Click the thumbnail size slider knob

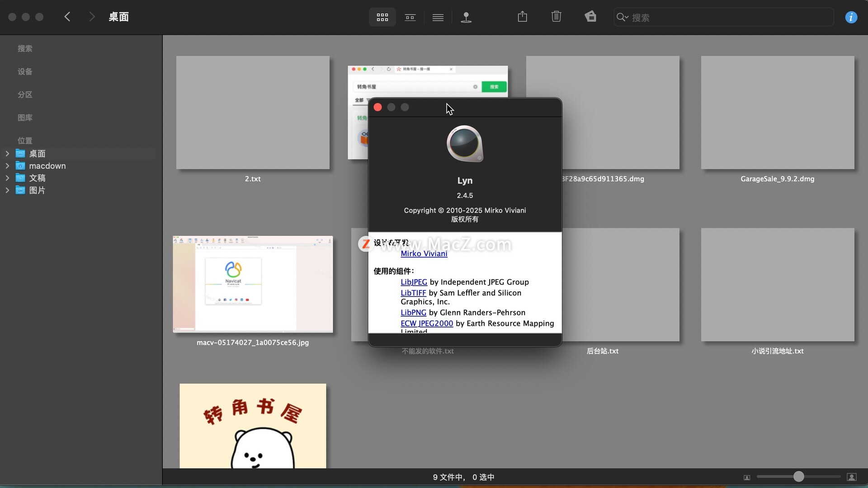click(799, 476)
